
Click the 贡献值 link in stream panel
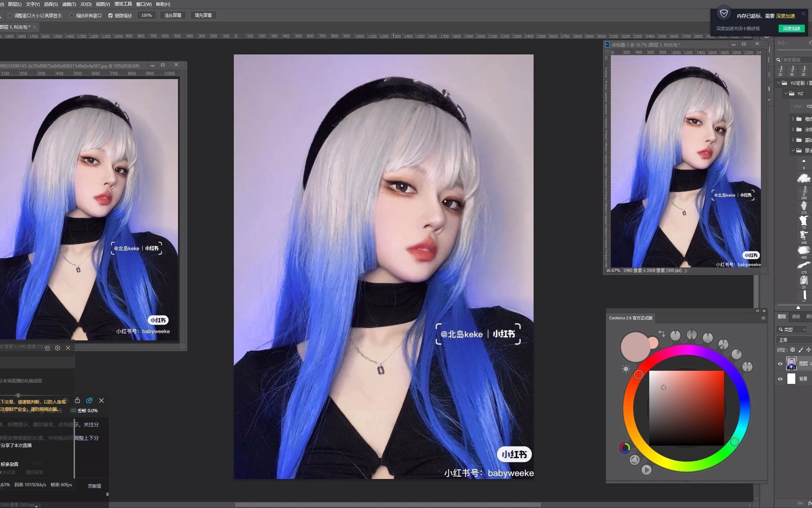[94, 486]
